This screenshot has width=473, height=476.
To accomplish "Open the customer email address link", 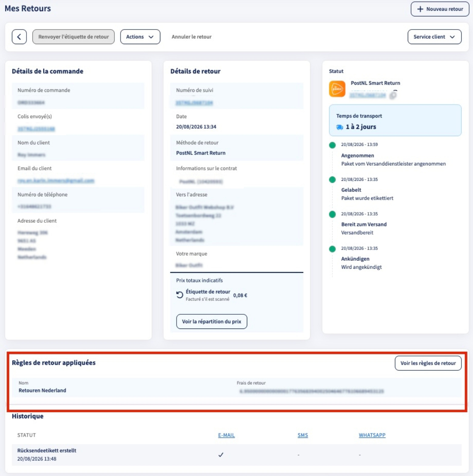I will [x=56, y=181].
